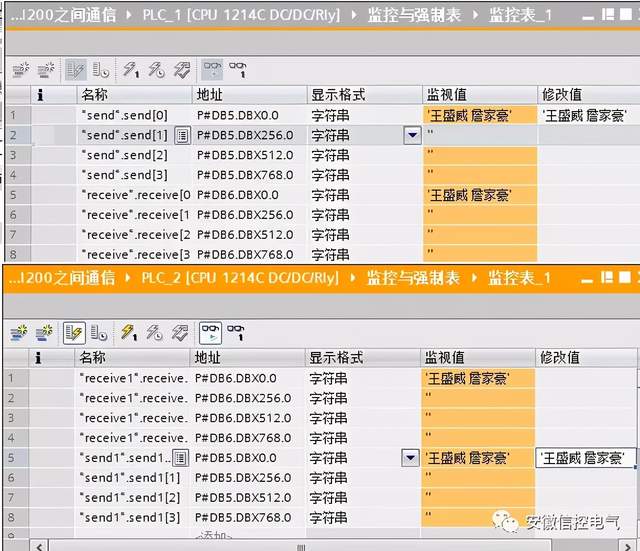
Task: Click 'Modify with trigger' icon in PLC_2 toolbar
Action: (155, 332)
